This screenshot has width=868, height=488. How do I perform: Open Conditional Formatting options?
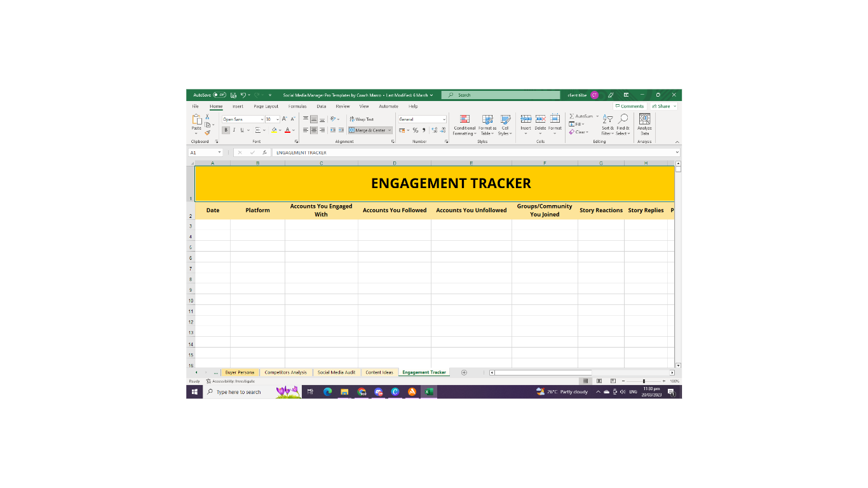pos(465,125)
